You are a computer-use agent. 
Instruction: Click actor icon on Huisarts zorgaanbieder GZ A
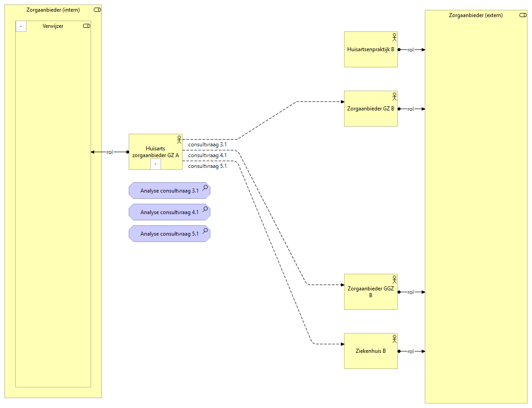coord(179,139)
